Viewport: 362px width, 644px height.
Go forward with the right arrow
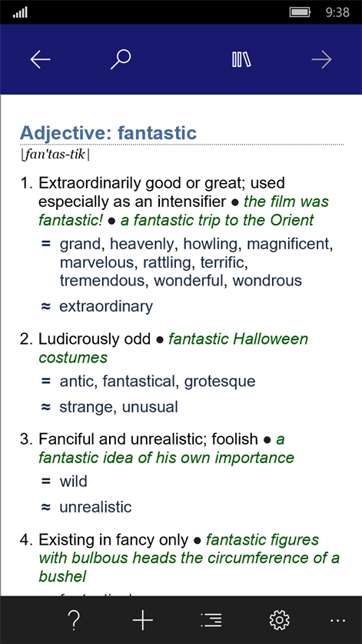pyautogui.click(x=321, y=59)
